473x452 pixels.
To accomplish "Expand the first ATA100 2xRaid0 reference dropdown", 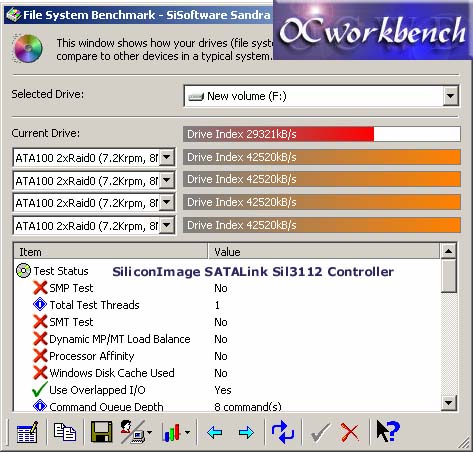I will [167, 157].
